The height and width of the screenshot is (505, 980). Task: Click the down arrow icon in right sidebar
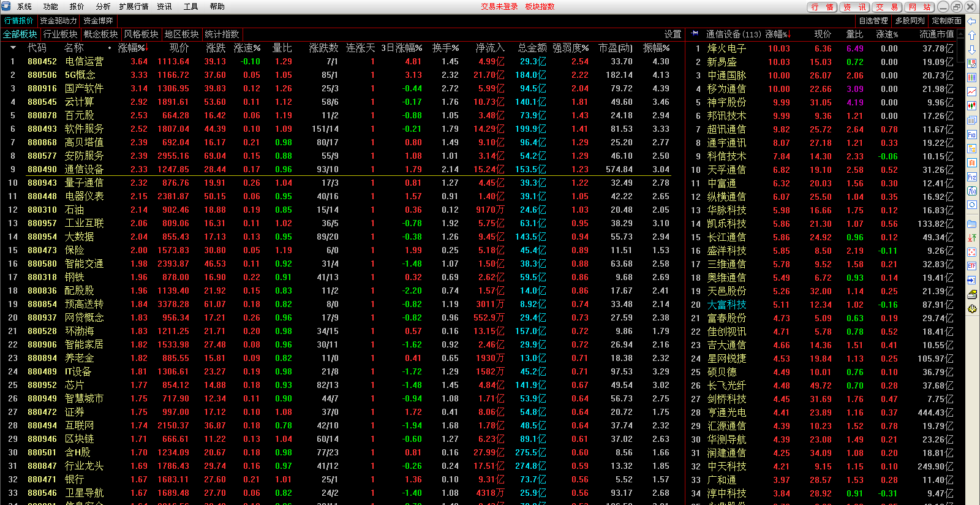(x=972, y=49)
